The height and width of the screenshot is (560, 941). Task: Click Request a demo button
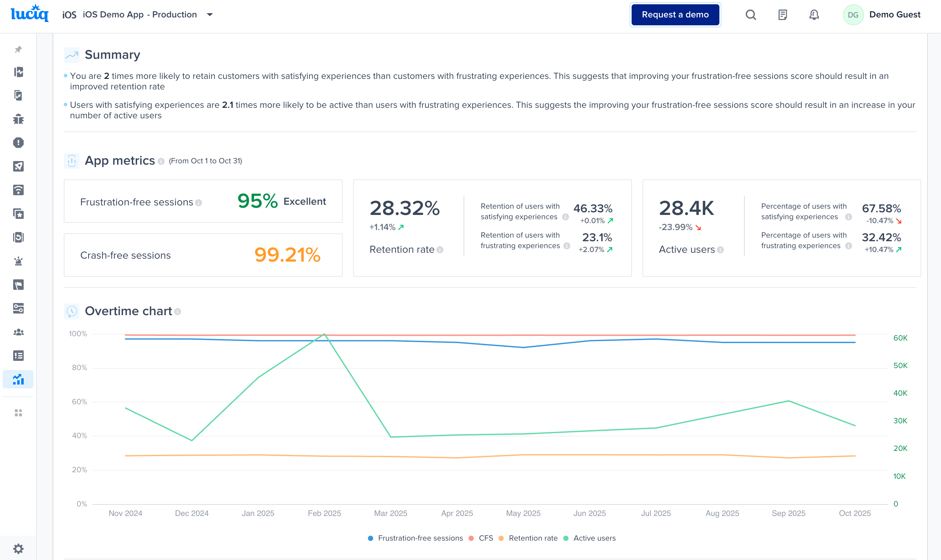(x=675, y=15)
